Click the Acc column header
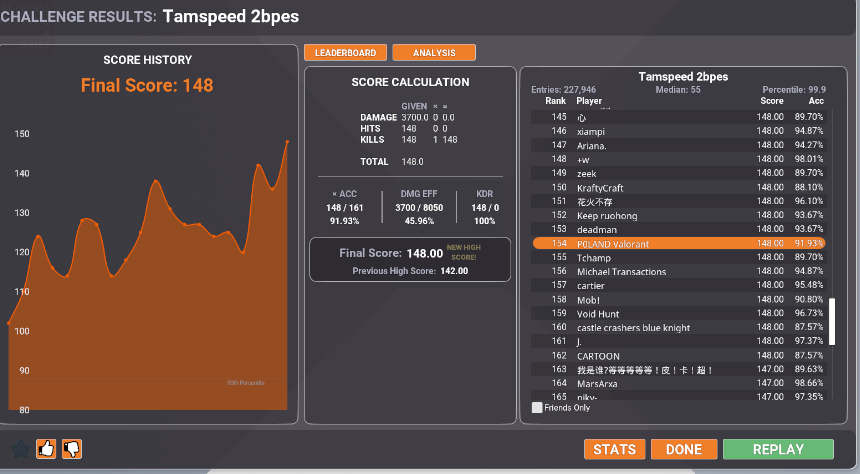860x474 pixels. [x=816, y=101]
